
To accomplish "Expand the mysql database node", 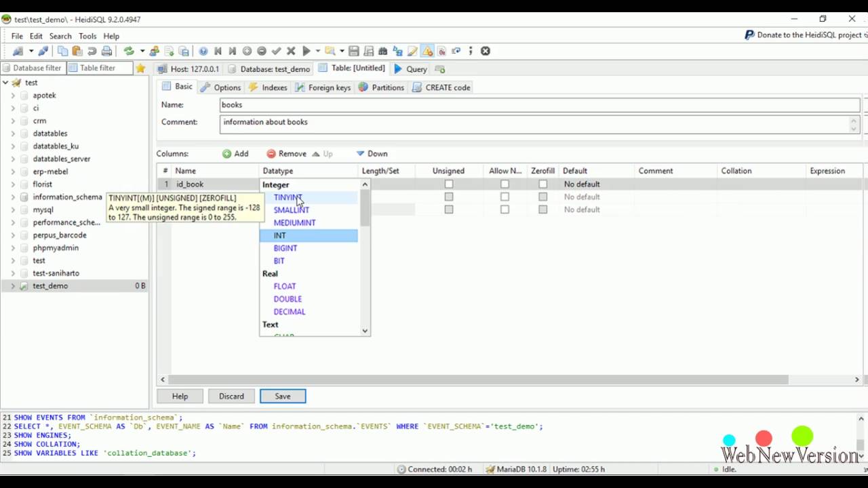I will (x=13, y=210).
